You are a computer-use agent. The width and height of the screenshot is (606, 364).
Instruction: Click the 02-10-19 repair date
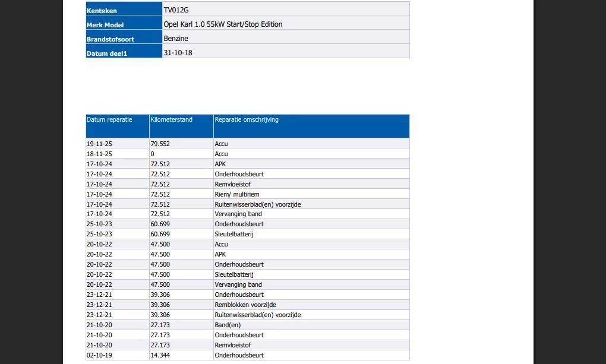tap(99, 355)
